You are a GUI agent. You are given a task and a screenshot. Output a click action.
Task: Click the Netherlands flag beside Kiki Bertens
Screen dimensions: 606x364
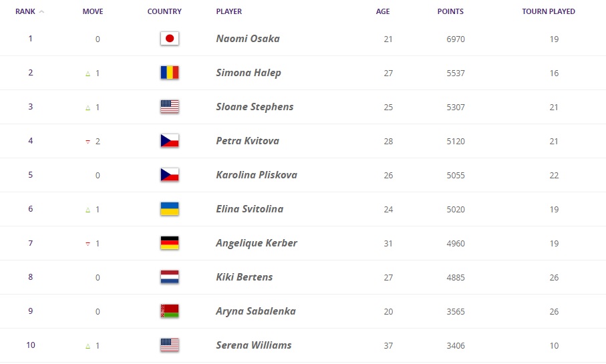coord(170,277)
